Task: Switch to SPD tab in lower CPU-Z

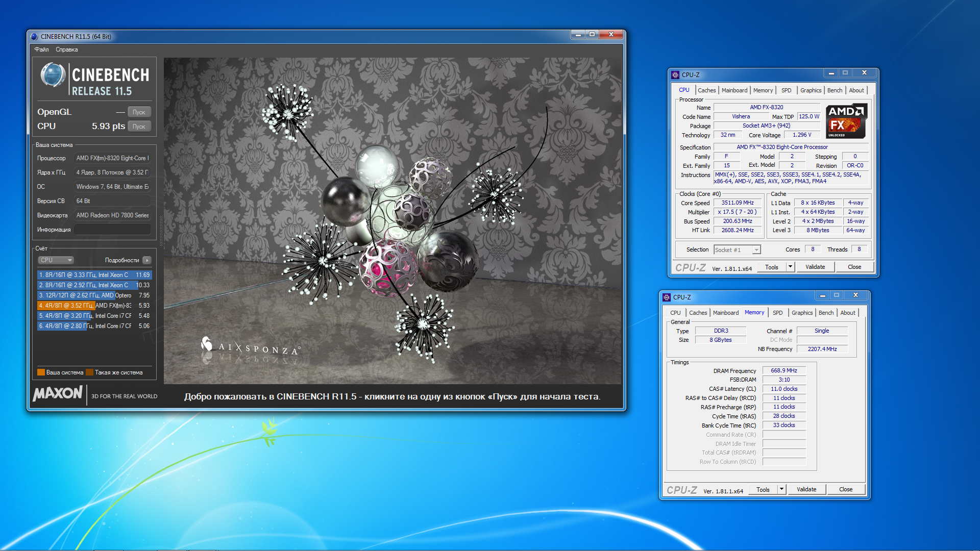Action: coord(777,313)
